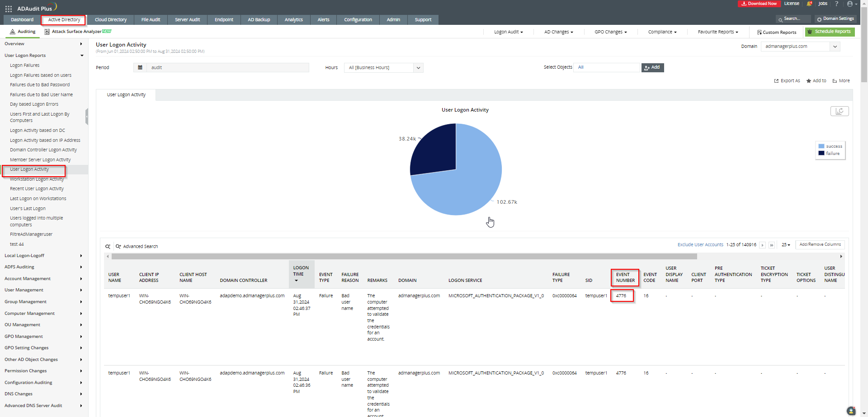Open the Jobs link

[823, 4]
